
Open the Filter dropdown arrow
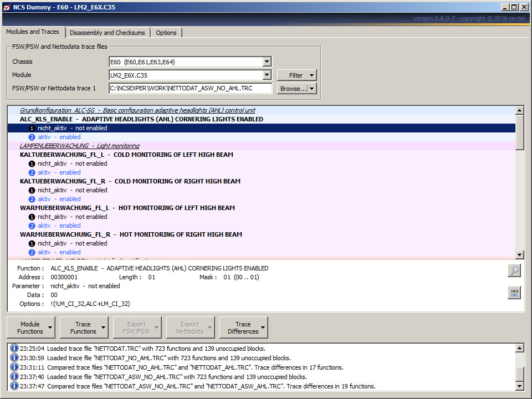click(311, 75)
